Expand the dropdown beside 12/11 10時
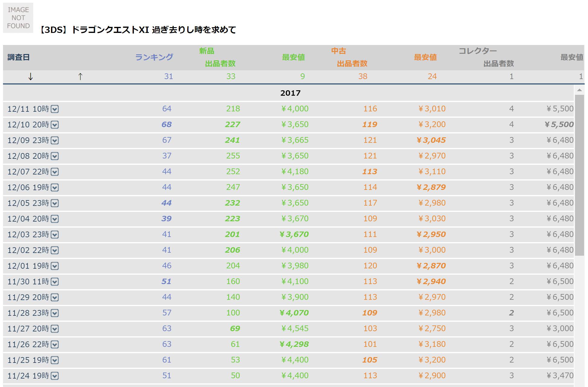This screenshot has width=588, height=387. 55,109
